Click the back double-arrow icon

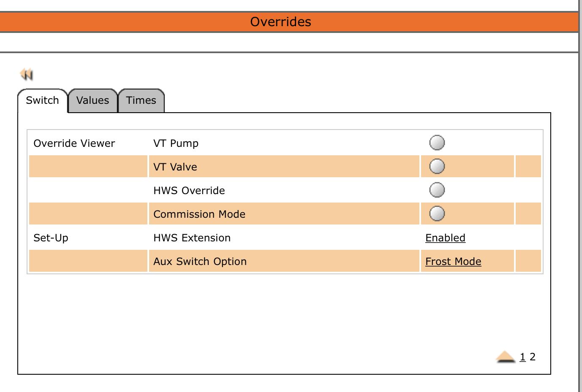tap(27, 75)
